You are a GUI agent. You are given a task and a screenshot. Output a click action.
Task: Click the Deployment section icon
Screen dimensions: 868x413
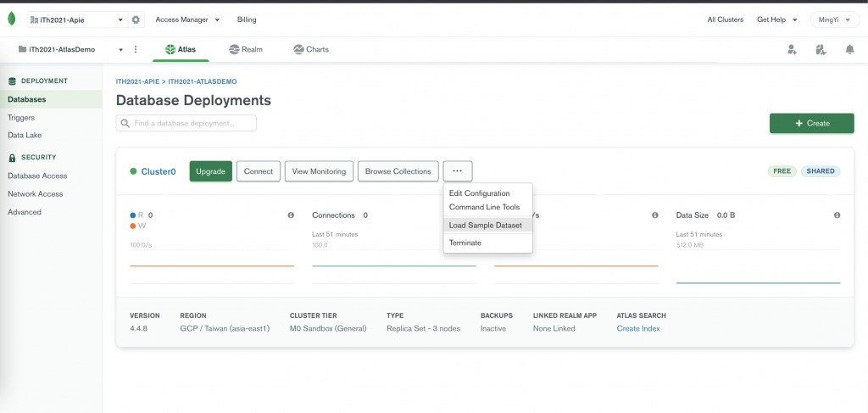pyautogui.click(x=12, y=81)
